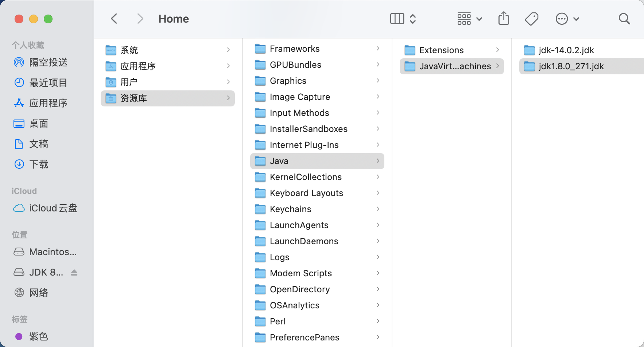The width and height of the screenshot is (644, 347).
Task: Select the InstallerSandboxes folder
Action: [317, 129]
